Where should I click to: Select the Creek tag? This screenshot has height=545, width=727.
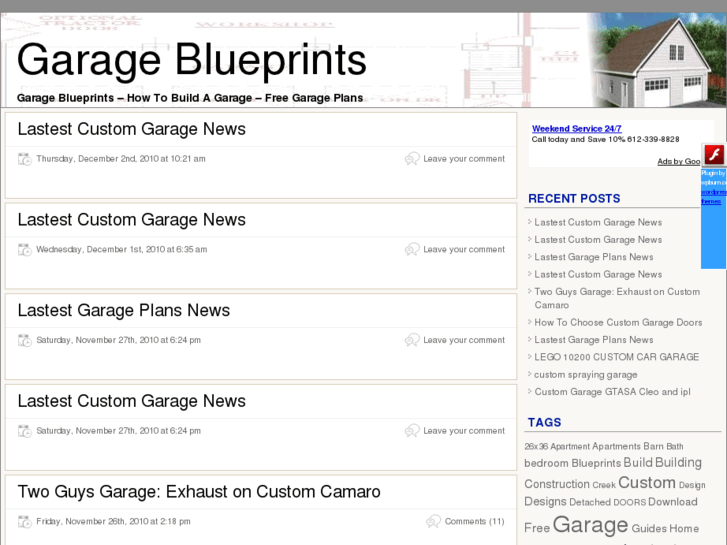[x=604, y=485]
